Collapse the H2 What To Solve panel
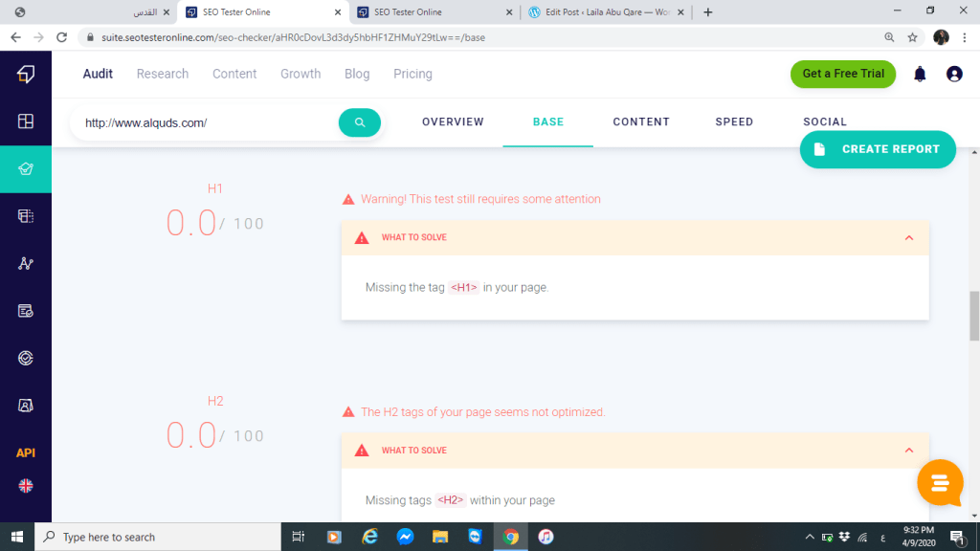 coord(908,451)
